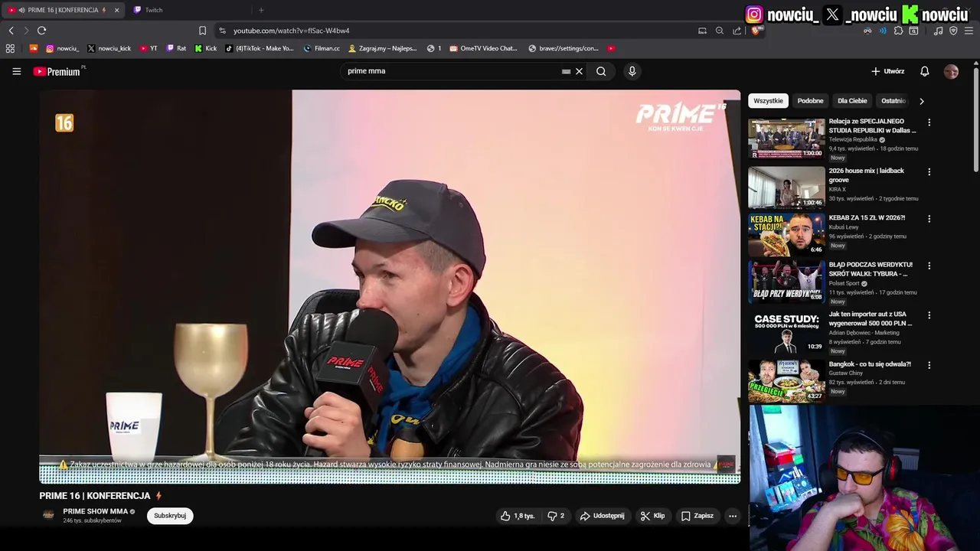
Task: Open options for '2026 house mix' video
Action: [x=929, y=172]
